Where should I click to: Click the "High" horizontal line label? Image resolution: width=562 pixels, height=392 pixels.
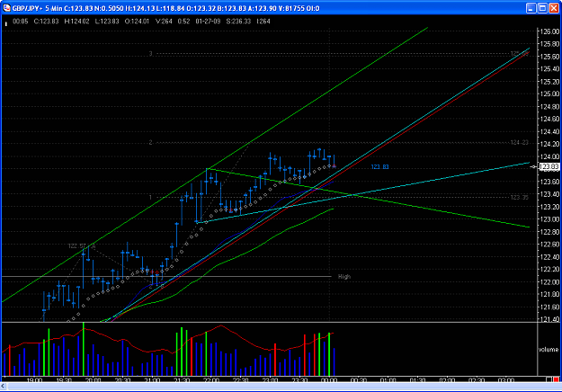click(344, 277)
